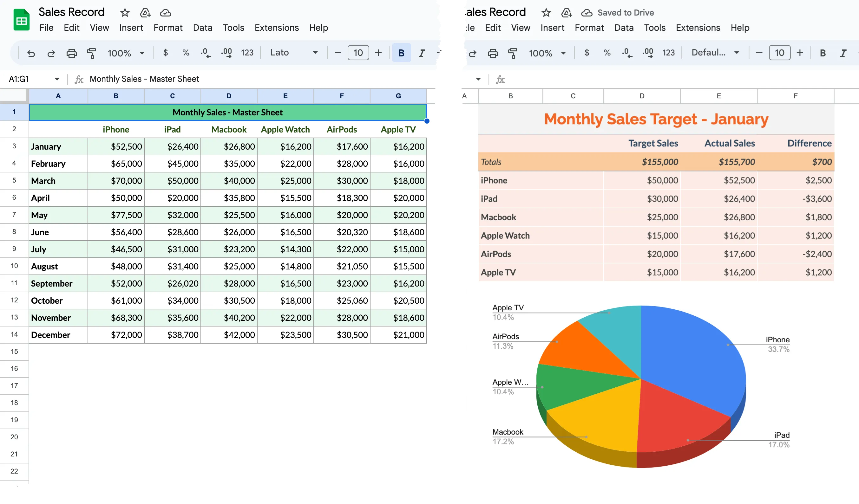Select the paint format tool
The width and height of the screenshot is (859, 504).
(x=91, y=53)
